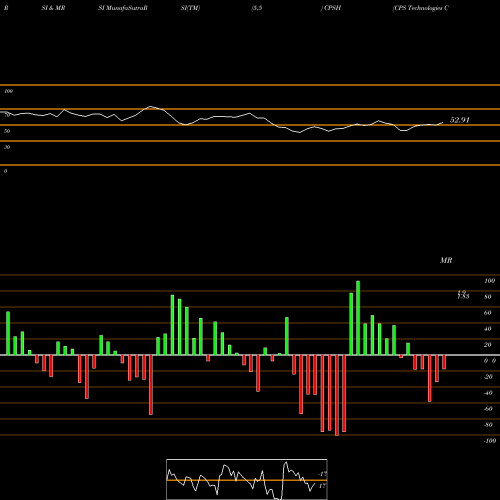Click the -40 label on MR axis
This screenshot has height=500, width=500.
coord(488,393)
